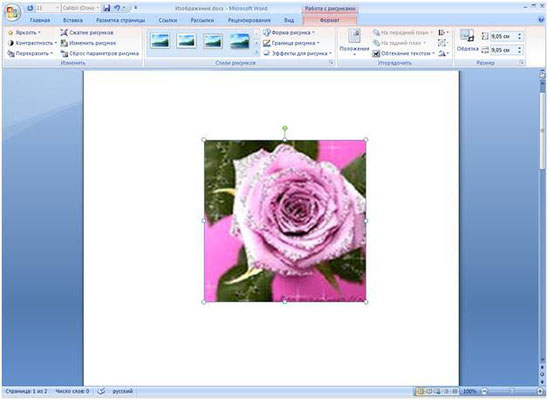Open the Эффекты для рисунка menu
548x400 pixels.
click(297, 53)
